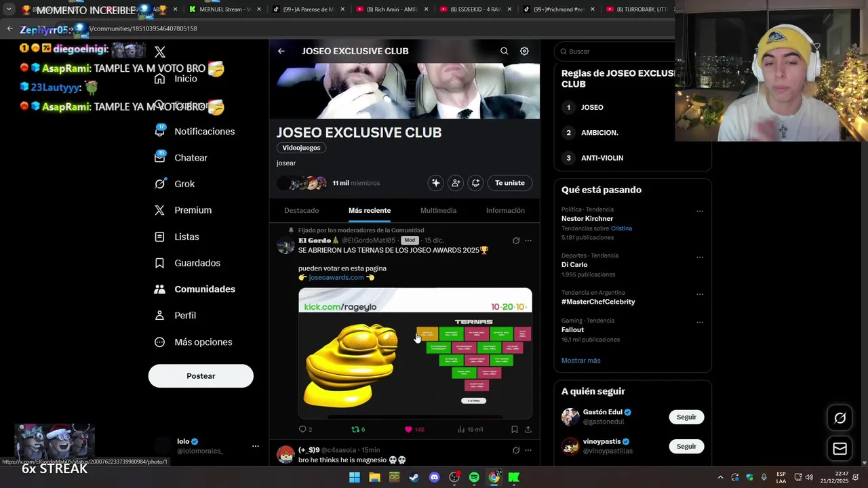Unlike the El Gordo post

(414, 429)
